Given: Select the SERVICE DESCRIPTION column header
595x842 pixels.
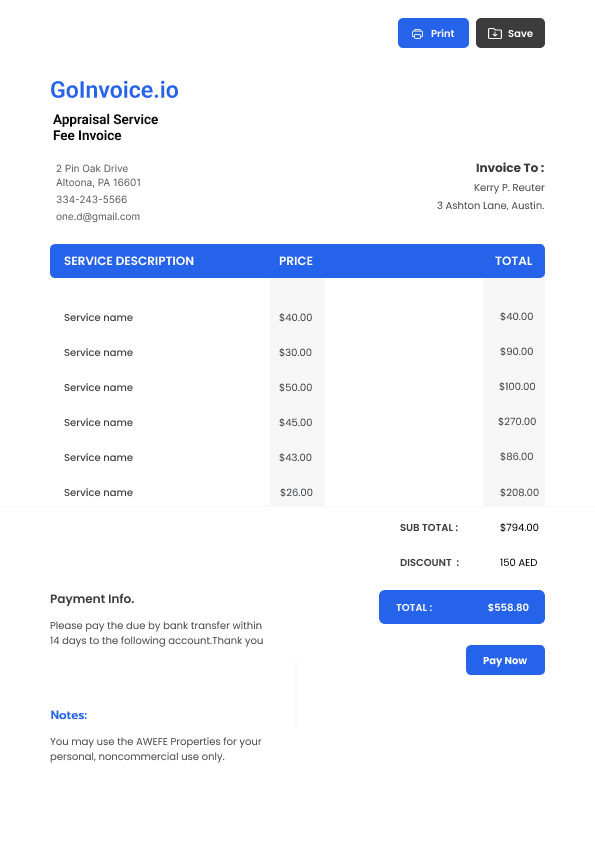Looking at the screenshot, I should (x=129, y=261).
